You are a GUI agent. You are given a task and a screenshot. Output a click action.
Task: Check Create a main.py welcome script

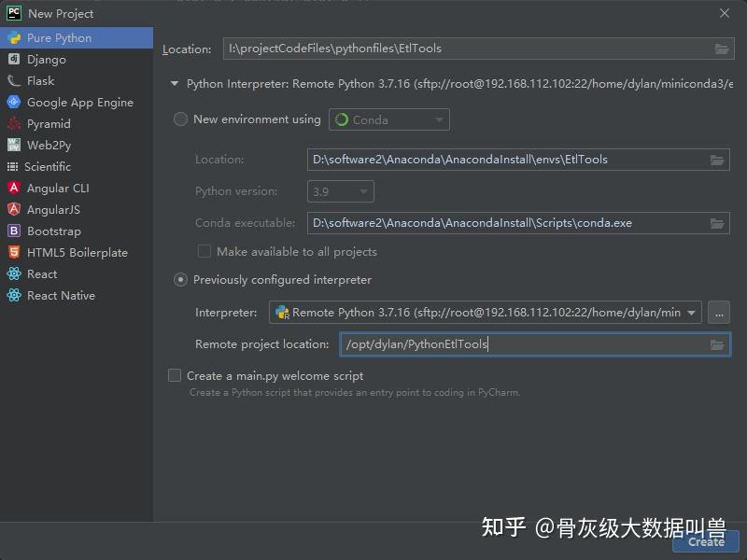174,375
